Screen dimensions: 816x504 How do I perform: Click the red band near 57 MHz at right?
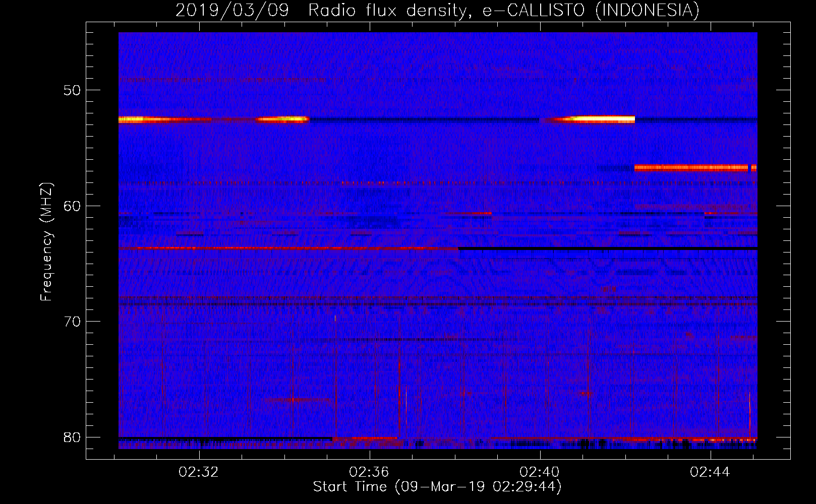[x=695, y=168]
